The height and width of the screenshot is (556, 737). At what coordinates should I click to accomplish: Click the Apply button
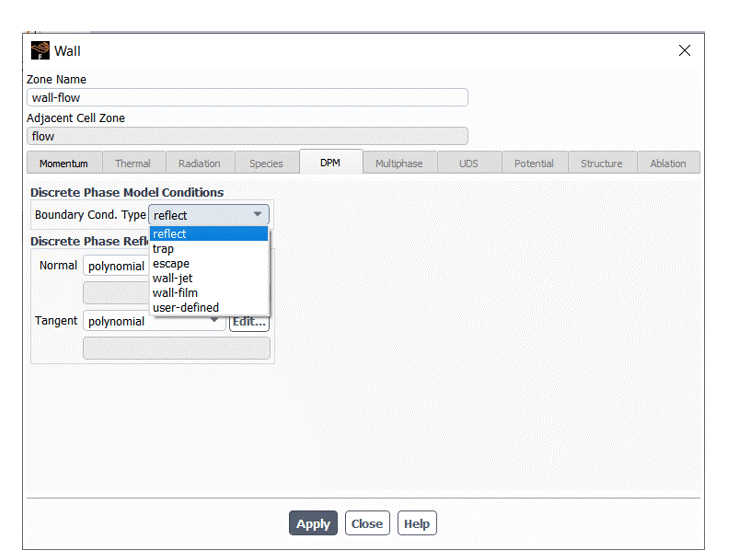313,524
